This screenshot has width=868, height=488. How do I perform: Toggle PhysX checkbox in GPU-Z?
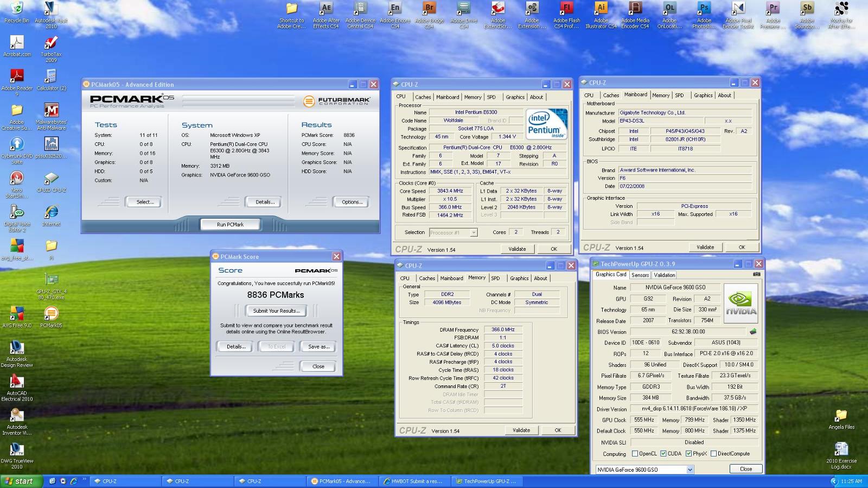click(x=688, y=454)
